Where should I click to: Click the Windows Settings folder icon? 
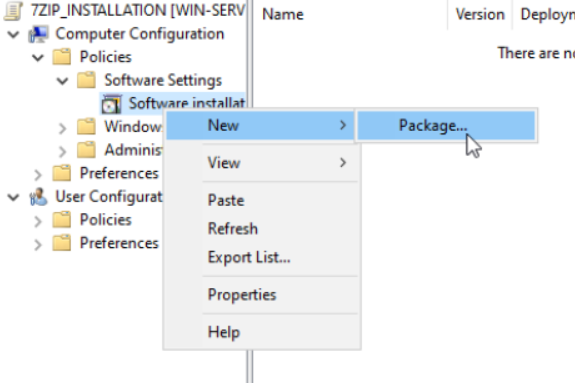click(x=86, y=127)
